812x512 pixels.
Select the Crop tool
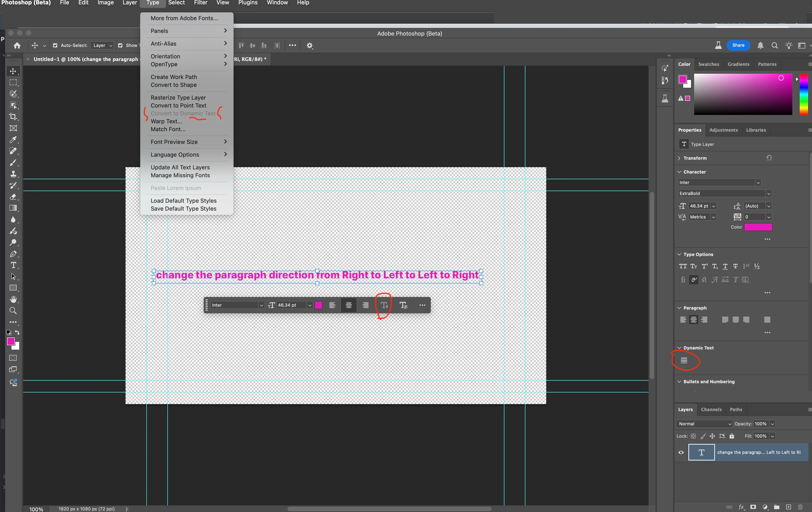coord(13,117)
